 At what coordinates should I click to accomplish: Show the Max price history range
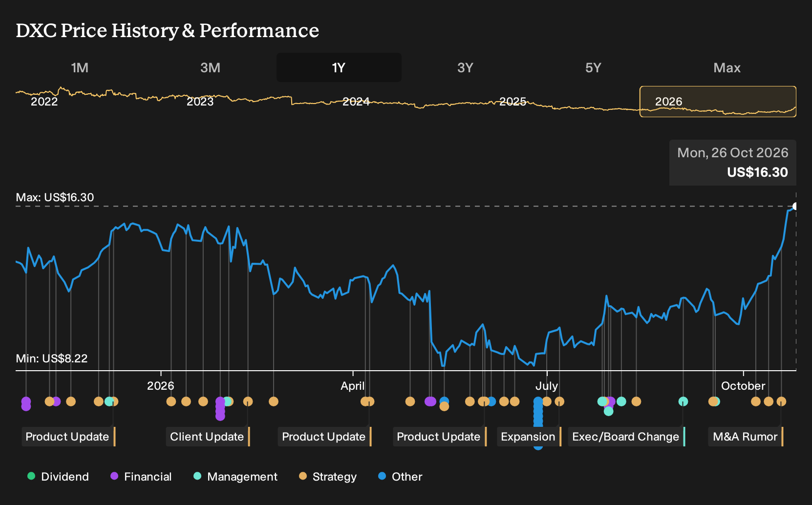(727, 67)
